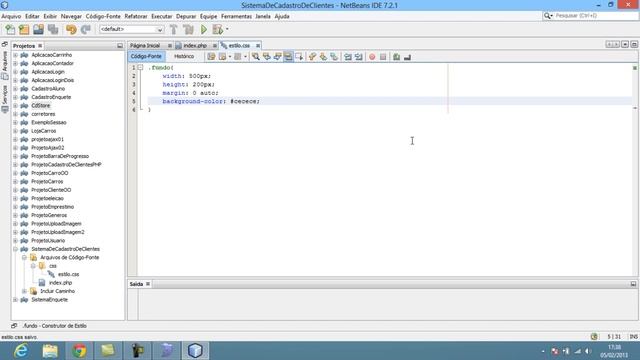Screen dimensions: 640x360
Task: Collapse code fold on line 1
Action: [140, 67]
